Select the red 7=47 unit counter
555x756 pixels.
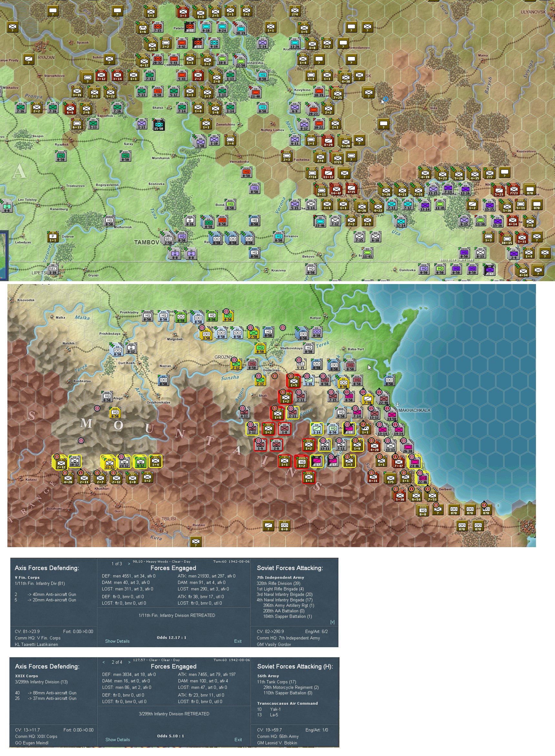coord(399,462)
